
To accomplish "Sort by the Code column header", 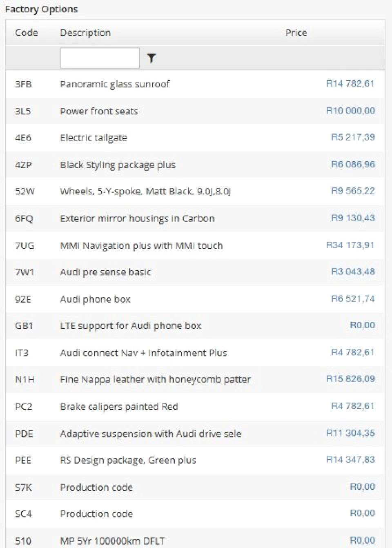I will tap(27, 33).
